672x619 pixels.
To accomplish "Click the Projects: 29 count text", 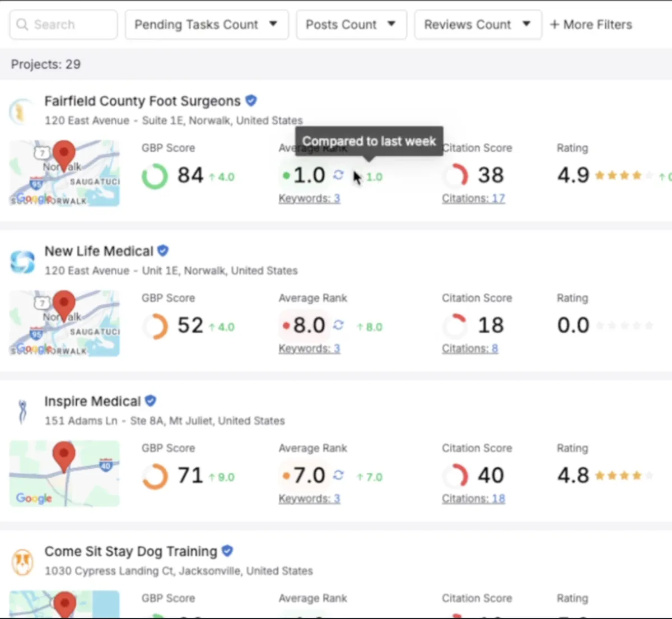I will click(x=46, y=64).
